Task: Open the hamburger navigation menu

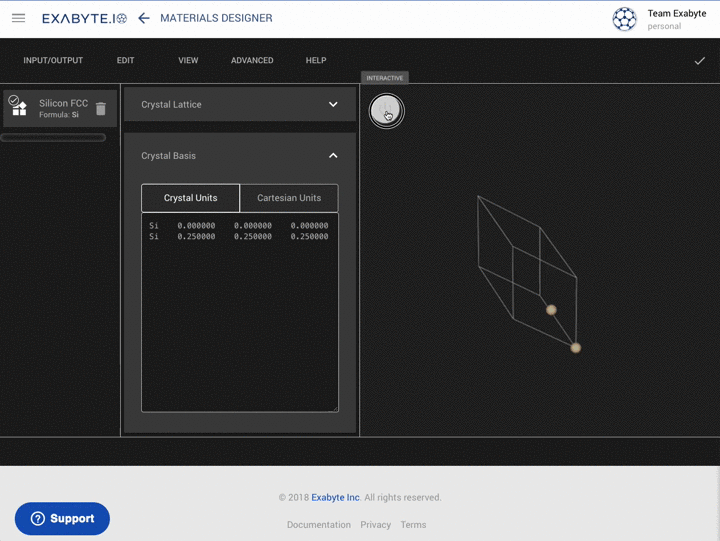Action: pyautogui.click(x=18, y=18)
